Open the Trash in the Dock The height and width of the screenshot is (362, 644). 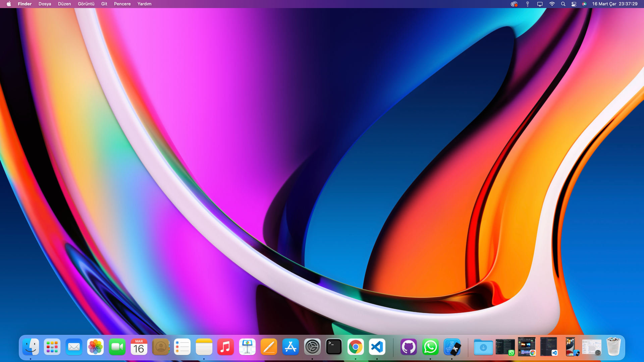click(x=613, y=347)
